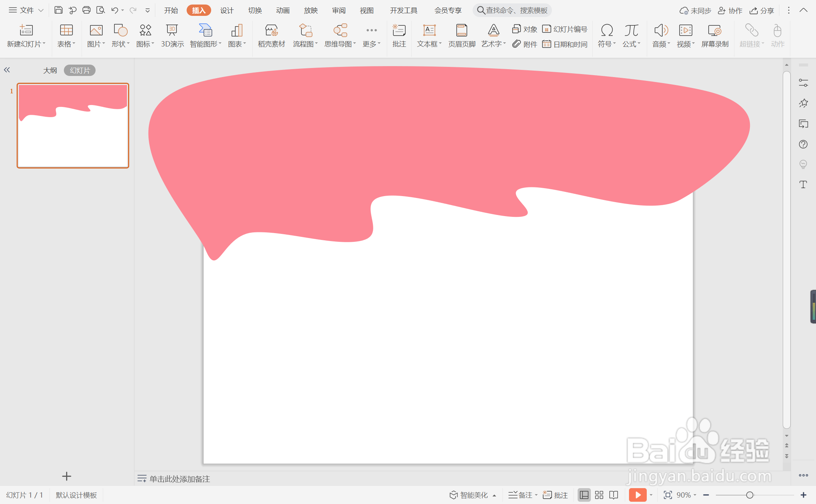This screenshot has height=504, width=816.
Task: Click the 分享 share button
Action: click(762, 11)
